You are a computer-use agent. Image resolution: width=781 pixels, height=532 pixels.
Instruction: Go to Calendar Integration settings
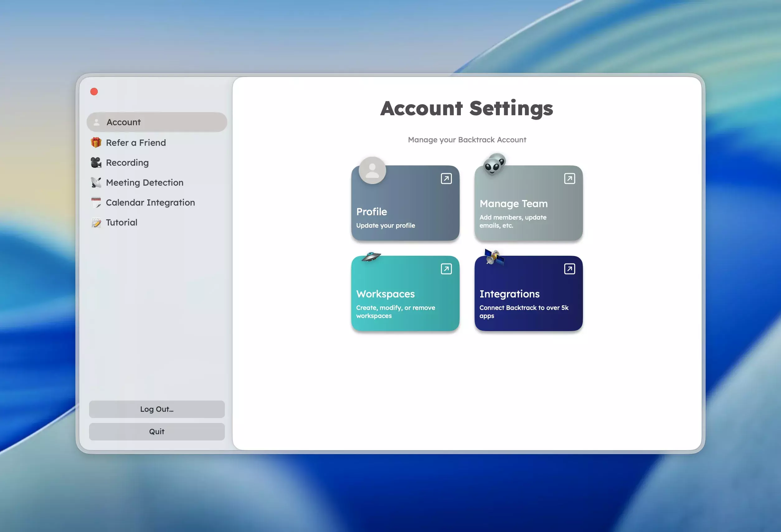(150, 202)
